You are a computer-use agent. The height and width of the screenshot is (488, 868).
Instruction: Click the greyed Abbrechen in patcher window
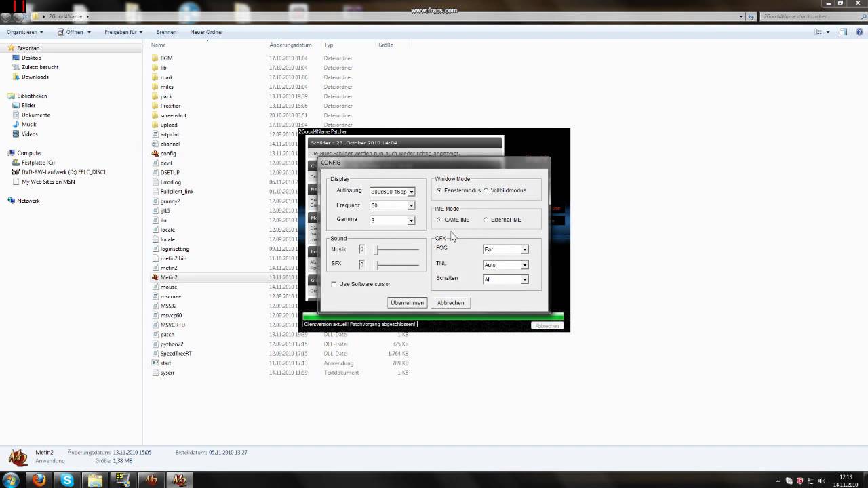click(x=547, y=326)
